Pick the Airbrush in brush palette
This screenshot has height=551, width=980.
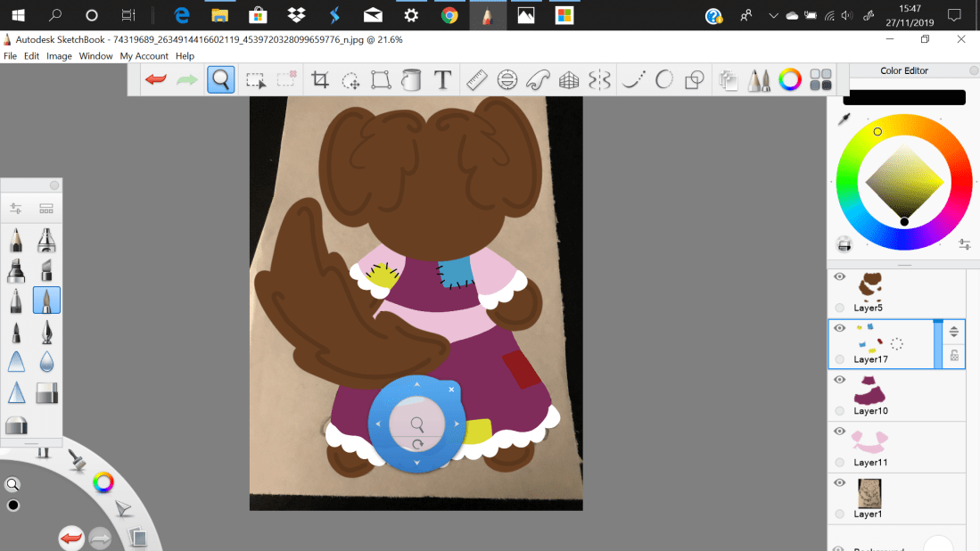(x=46, y=241)
